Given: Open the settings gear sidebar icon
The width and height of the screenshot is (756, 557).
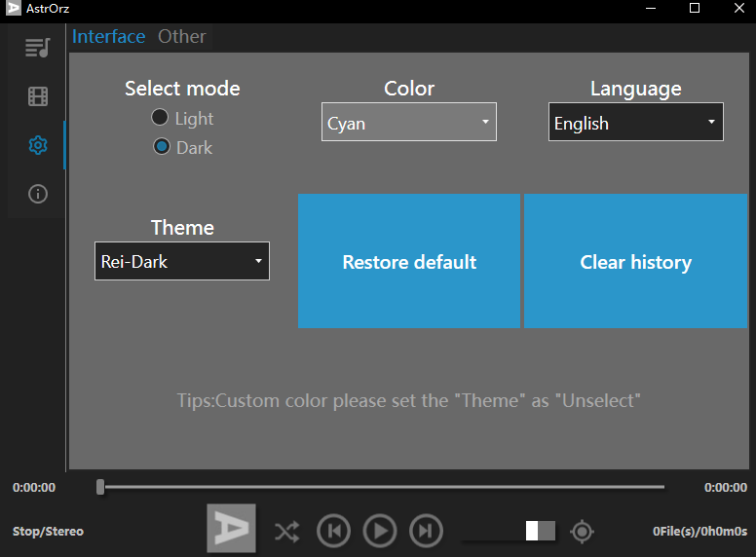Looking at the screenshot, I should pos(38,145).
